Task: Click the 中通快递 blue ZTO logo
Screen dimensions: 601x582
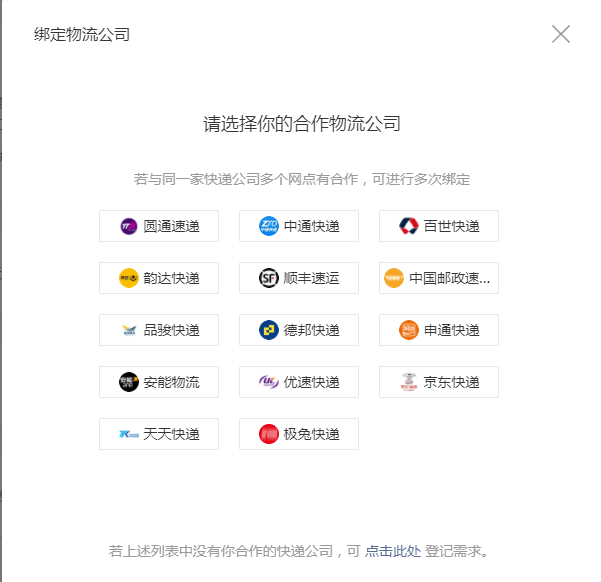Action: tap(269, 226)
